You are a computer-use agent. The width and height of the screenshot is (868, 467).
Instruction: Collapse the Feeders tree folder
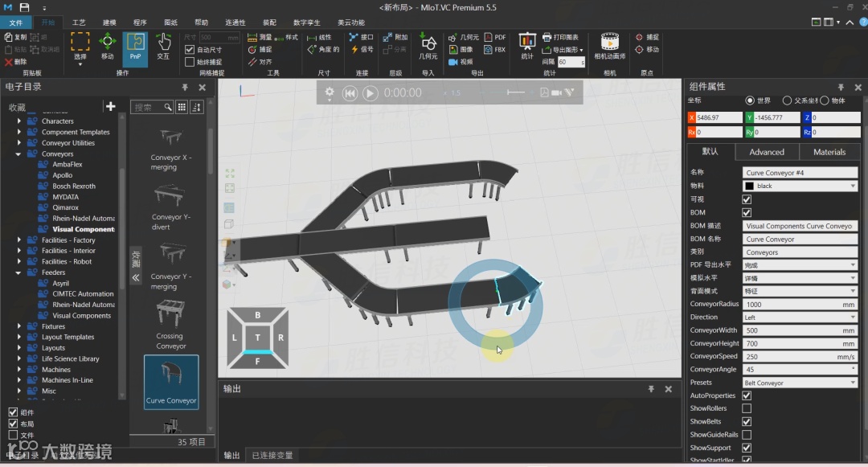point(18,272)
